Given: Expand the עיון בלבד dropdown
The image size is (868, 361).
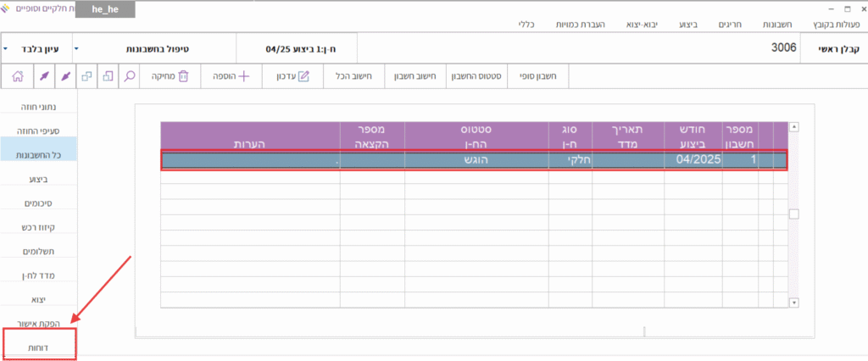Looking at the screenshot, I should [x=7, y=49].
